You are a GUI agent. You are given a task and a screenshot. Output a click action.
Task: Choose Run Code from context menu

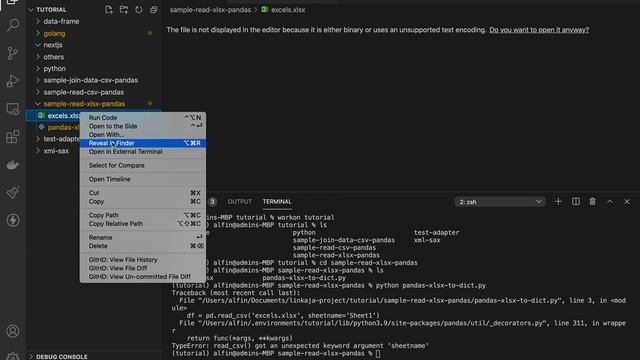[143, 118]
